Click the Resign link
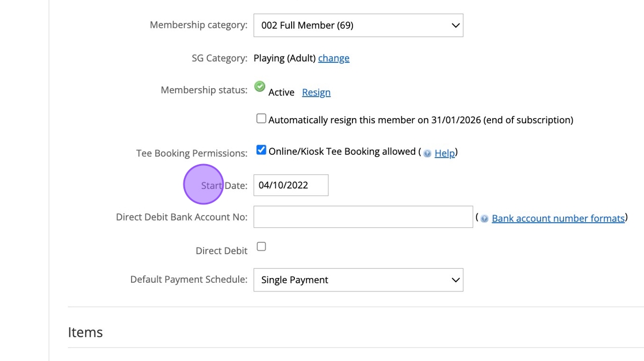 pos(316,92)
